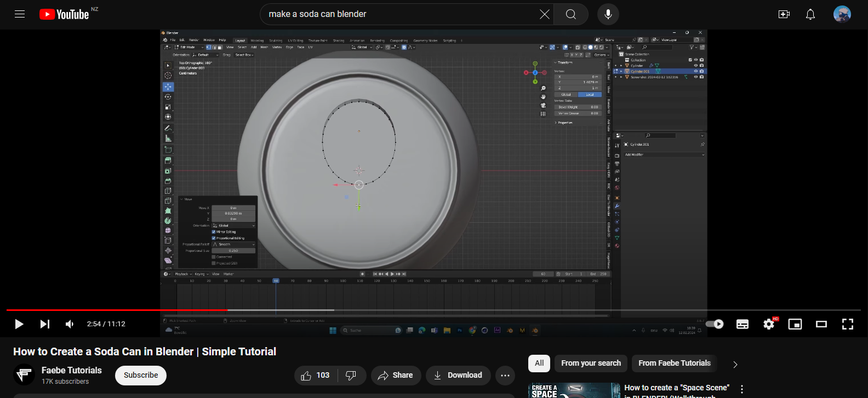868x398 pixels.
Task: Open the 'Space Scene' recommended video thumbnail
Action: point(574,390)
